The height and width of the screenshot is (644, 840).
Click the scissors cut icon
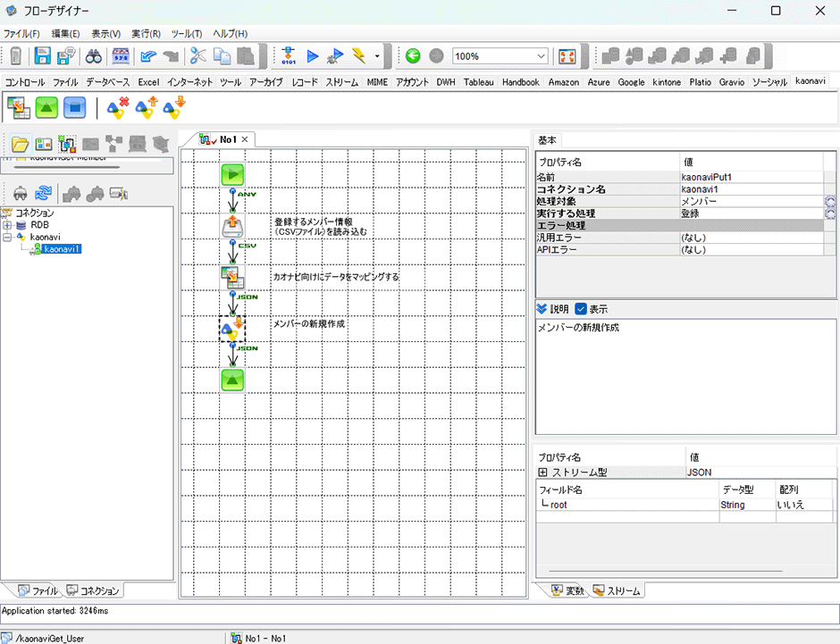[x=198, y=56]
